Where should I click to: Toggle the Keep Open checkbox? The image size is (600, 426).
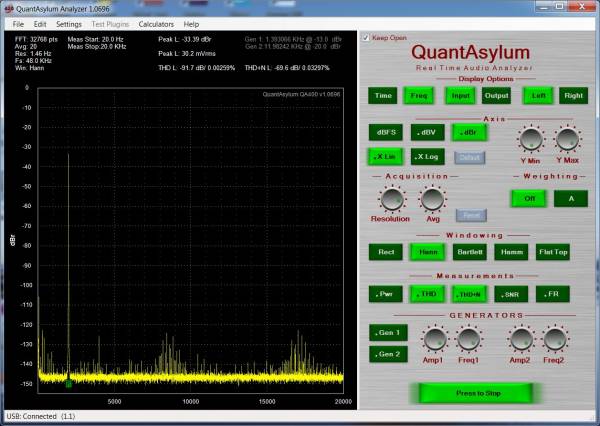pos(366,38)
